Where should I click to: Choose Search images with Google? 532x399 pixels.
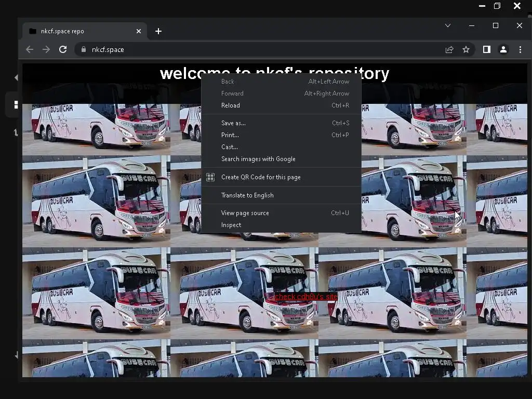281,159
